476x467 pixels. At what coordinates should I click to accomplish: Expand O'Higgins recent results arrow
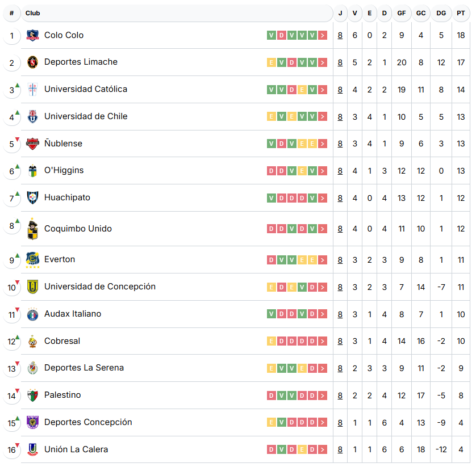[x=323, y=171]
